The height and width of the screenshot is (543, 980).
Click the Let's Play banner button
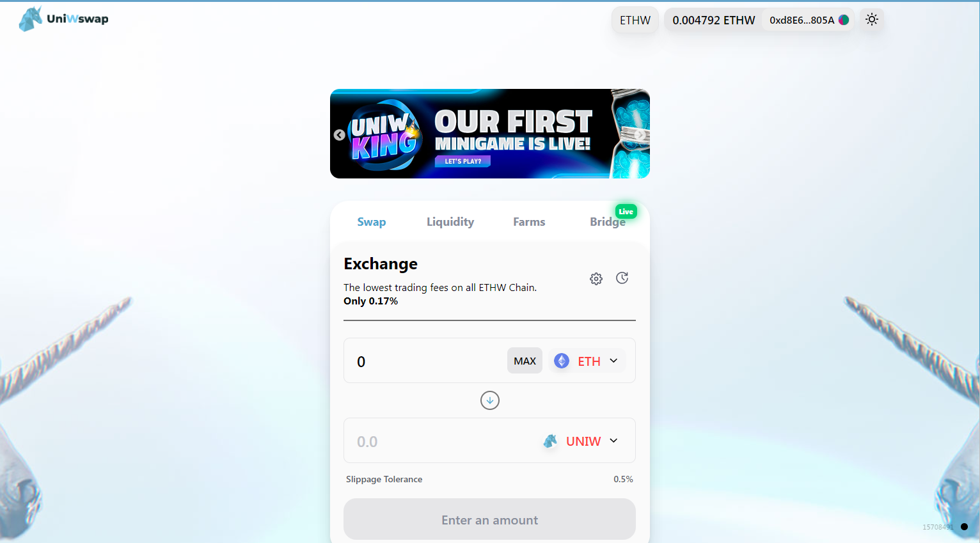(463, 161)
